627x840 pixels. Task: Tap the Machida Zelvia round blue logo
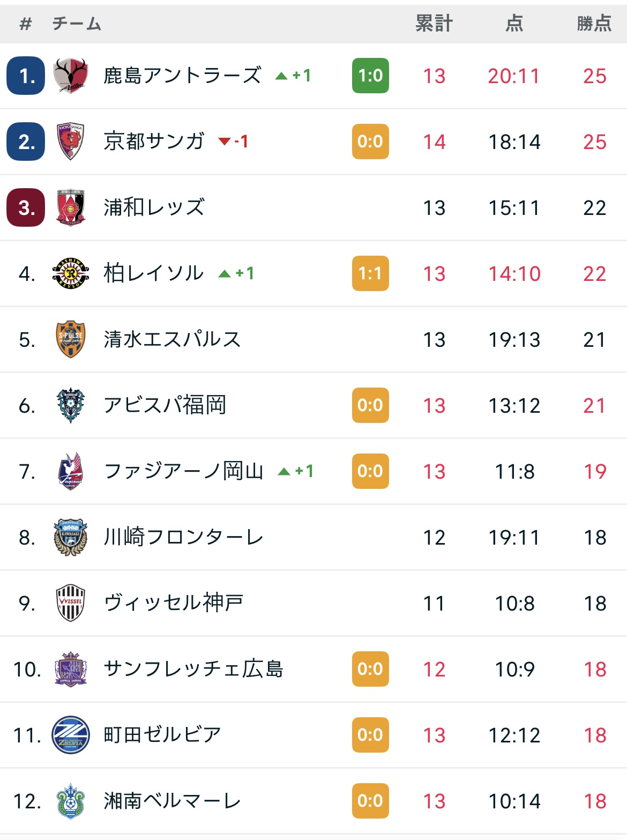(x=70, y=735)
